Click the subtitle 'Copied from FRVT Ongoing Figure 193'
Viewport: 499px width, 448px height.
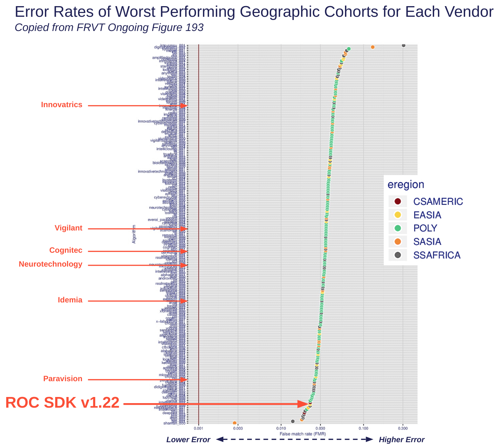(109, 28)
